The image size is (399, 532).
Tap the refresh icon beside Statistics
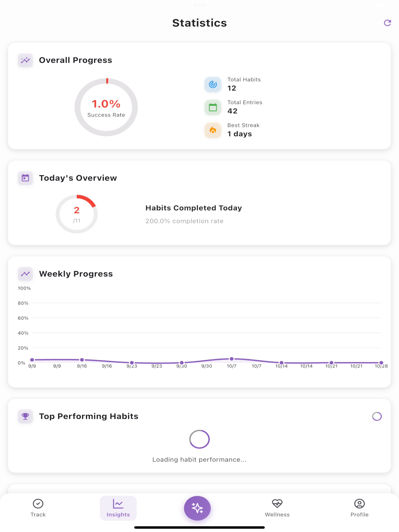[x=387, y=23]
